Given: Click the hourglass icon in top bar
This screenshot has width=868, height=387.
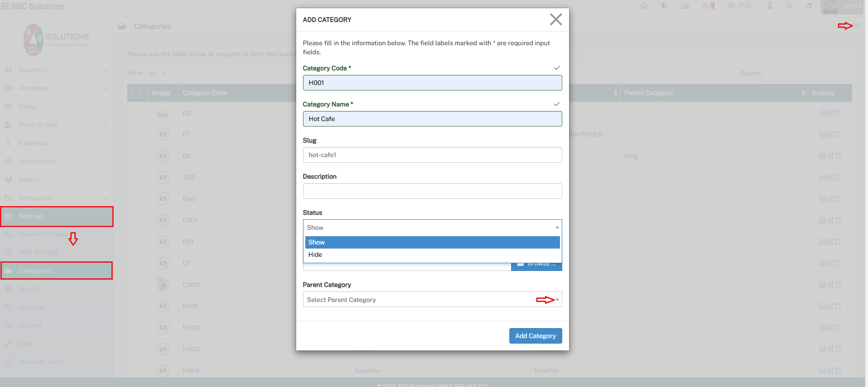Looking at the screenshot, I should (769, 6).
